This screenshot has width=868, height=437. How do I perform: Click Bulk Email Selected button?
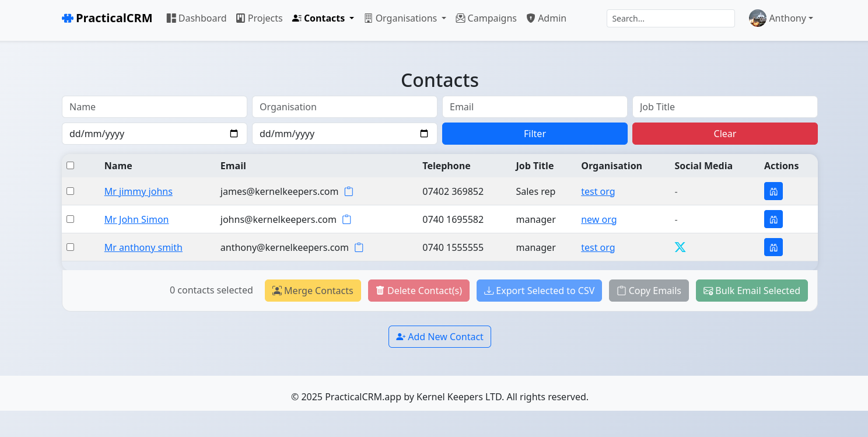pyautogui.click(x=752, y=291)
